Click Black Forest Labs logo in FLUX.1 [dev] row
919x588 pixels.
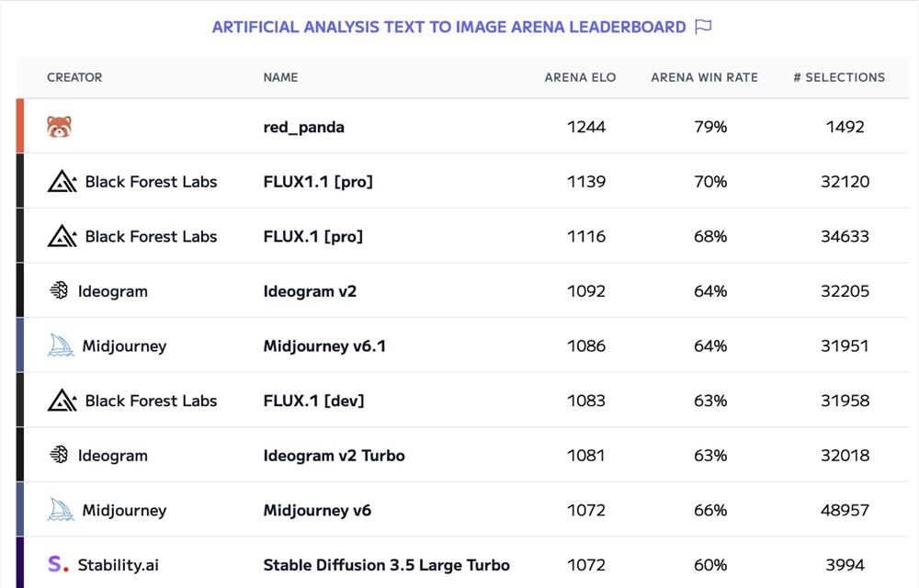point(62,400)
